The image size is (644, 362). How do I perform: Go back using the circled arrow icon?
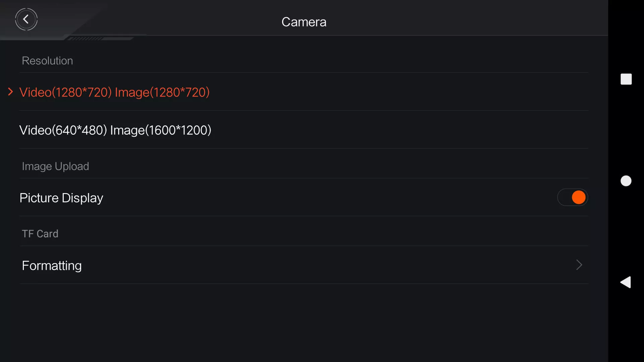click(26, 19)
